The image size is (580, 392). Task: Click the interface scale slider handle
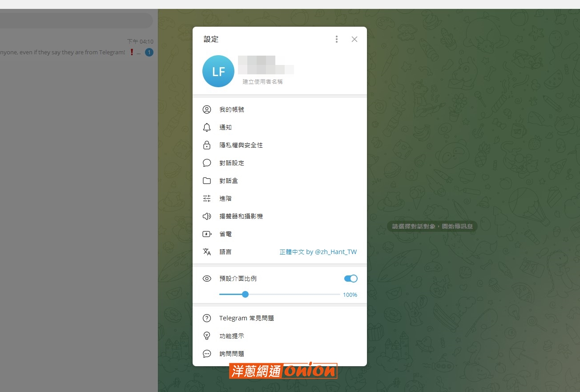245,294
